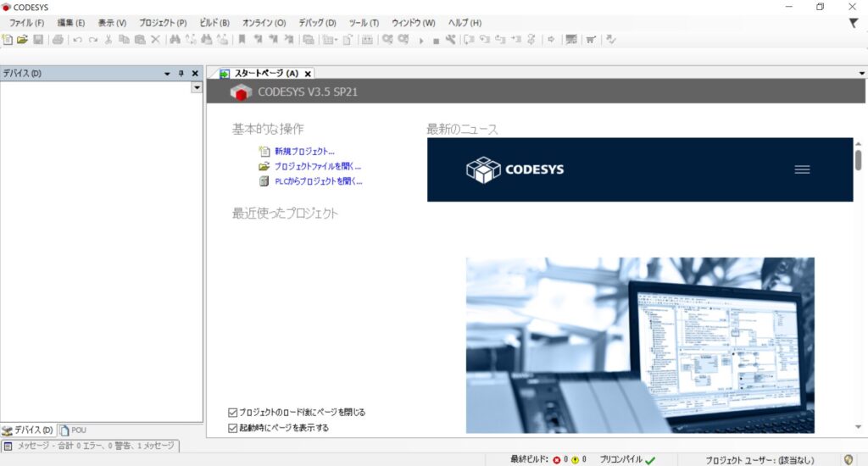Click the New Project toolbar icon
The image size is (868, 466).
8,40
